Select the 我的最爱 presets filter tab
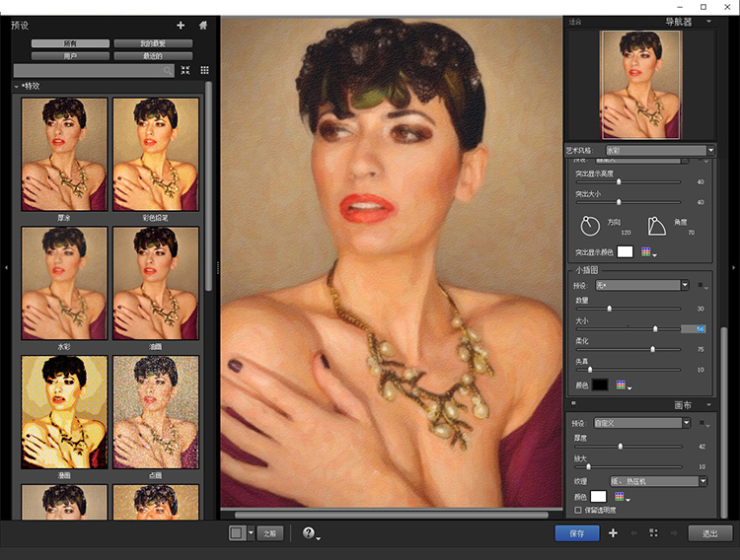Viewport: 740px width, 560px height. coord(153,43)
